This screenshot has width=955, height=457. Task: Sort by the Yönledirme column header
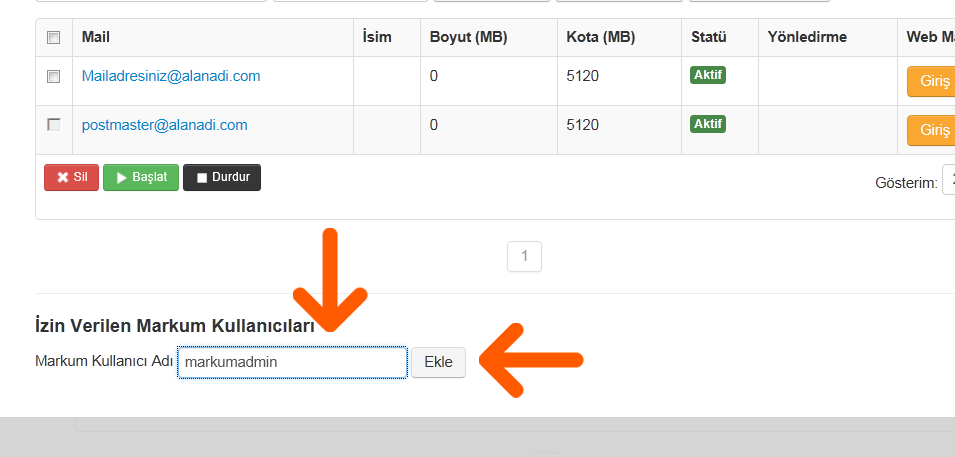tap(807, 37)
